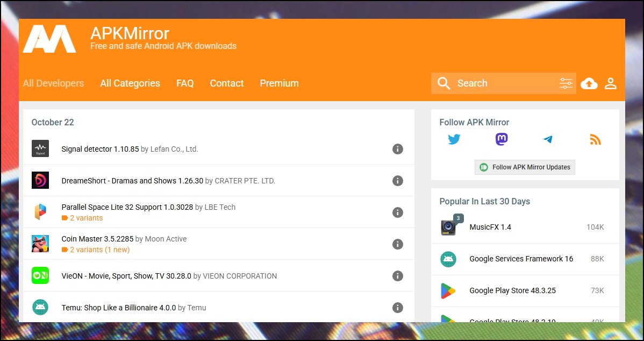Click developer name Lefan Co., Ltd.
The height and width of the screenshot is (341, 644).
(174, 149)
